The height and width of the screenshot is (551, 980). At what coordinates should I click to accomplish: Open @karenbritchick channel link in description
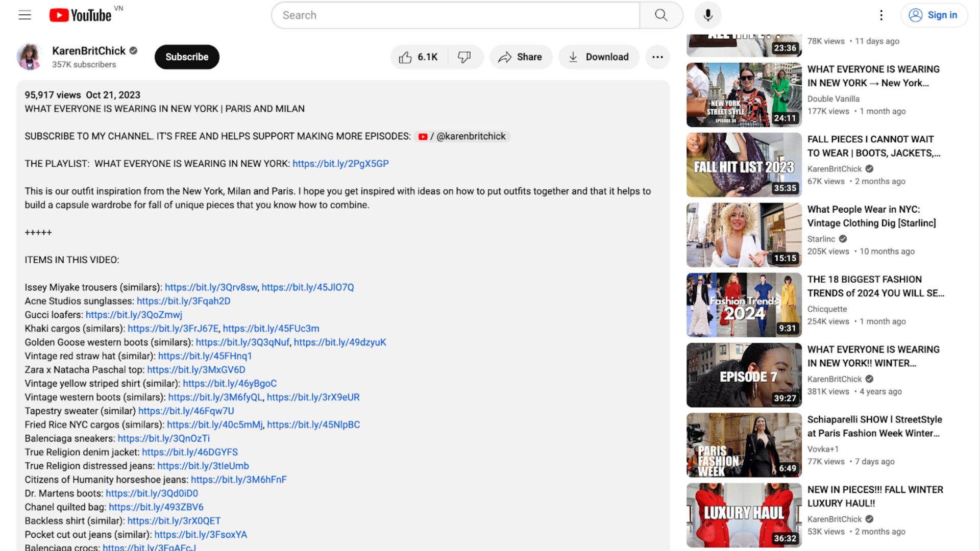pyautogui.click(x=462, y=136)
